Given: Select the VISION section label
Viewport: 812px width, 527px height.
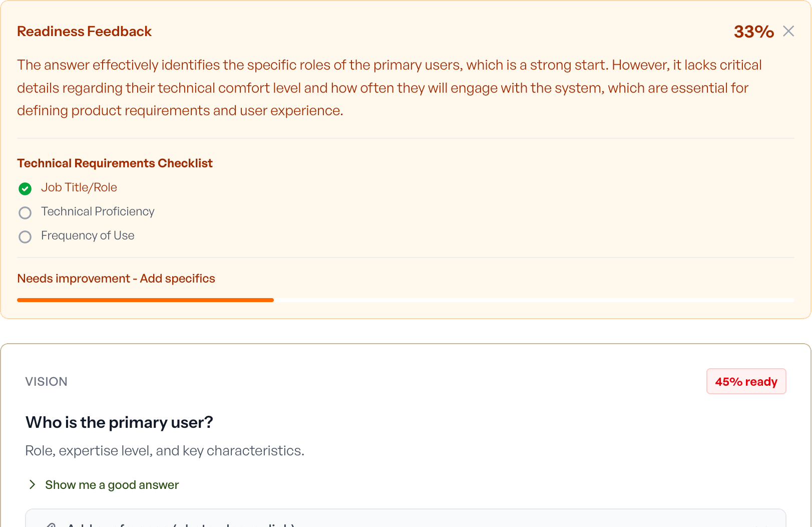Looking at the screenshot, I should [46, 381].
